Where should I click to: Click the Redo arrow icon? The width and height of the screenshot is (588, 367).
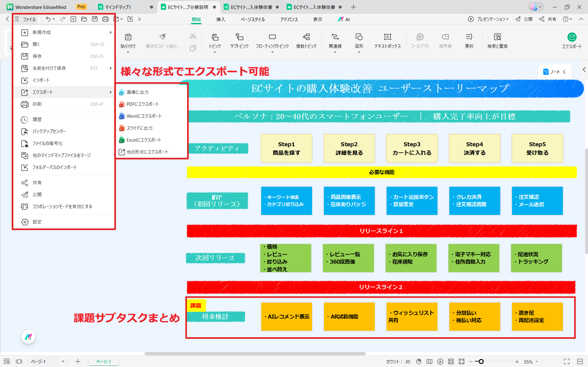tap(63, 19)
